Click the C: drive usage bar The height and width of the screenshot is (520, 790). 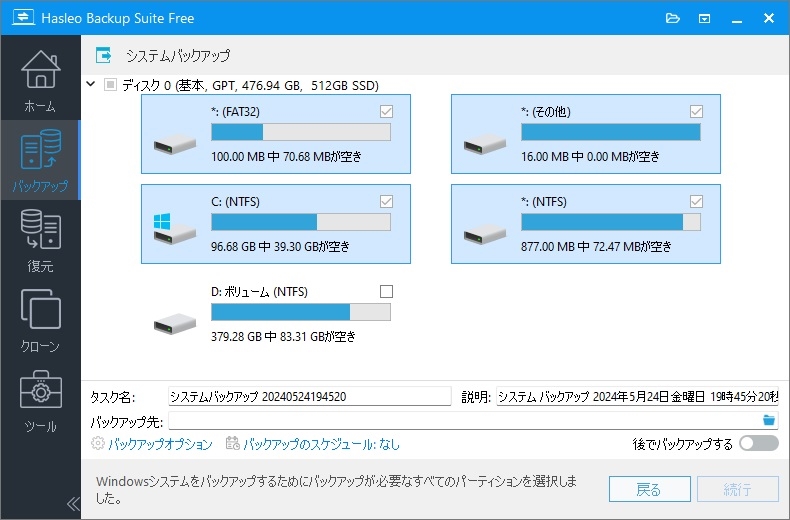(301, 222)
